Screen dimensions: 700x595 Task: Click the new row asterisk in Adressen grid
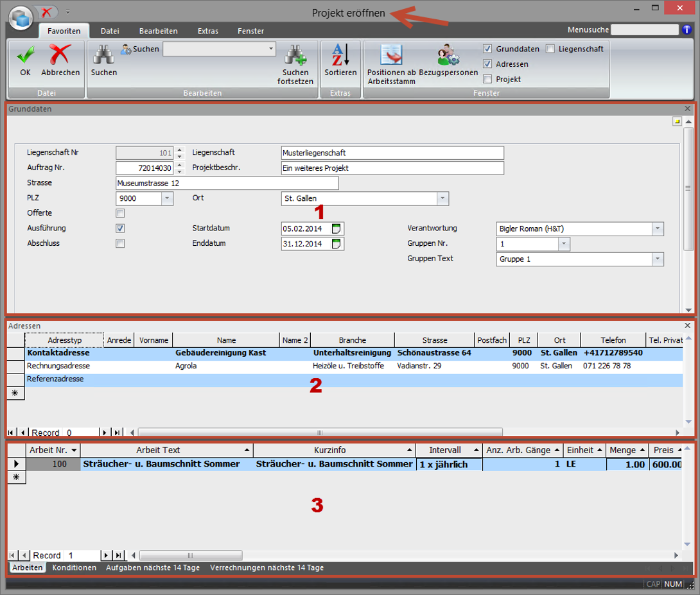[x=15, y=393]
